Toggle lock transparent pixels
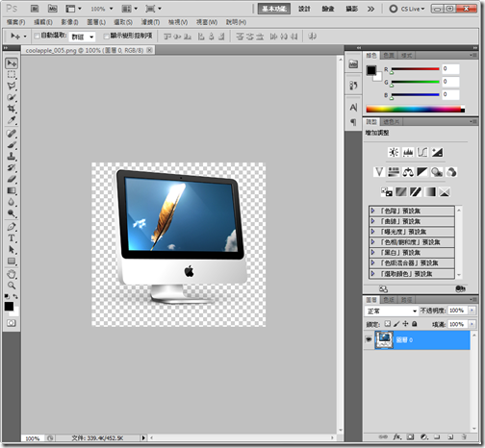 pyautogui.click(x=388, y=324)
